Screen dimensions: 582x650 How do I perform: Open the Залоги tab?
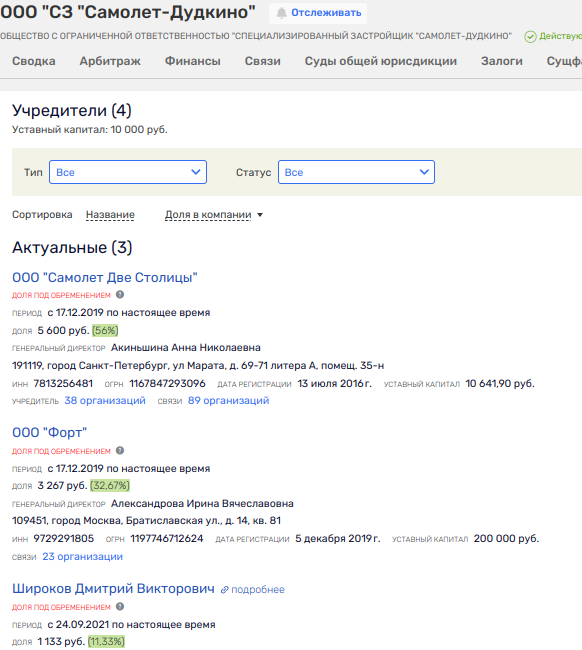point(502,61)
